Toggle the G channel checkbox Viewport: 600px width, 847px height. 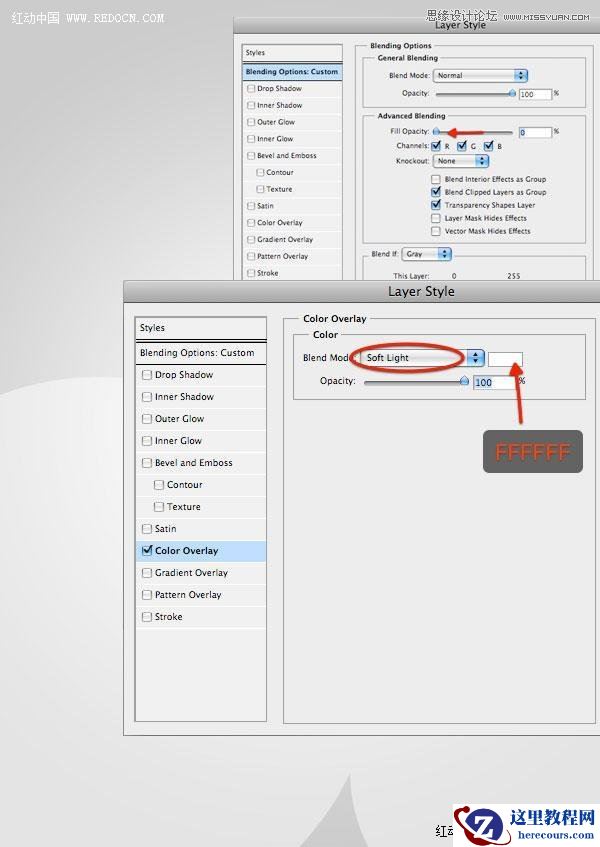click(x=462, y=145)
